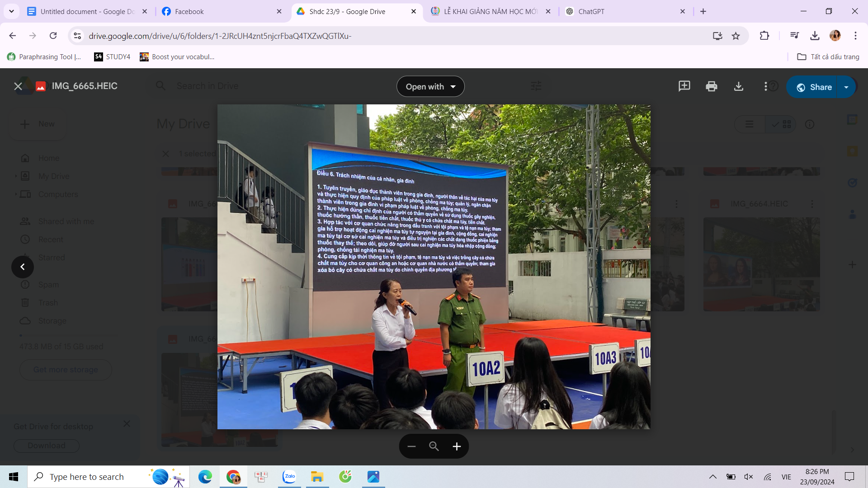Viewport: 868px width, 488px height.
Task: Expand the Chrome tab search dropdown
Action: 11,11
